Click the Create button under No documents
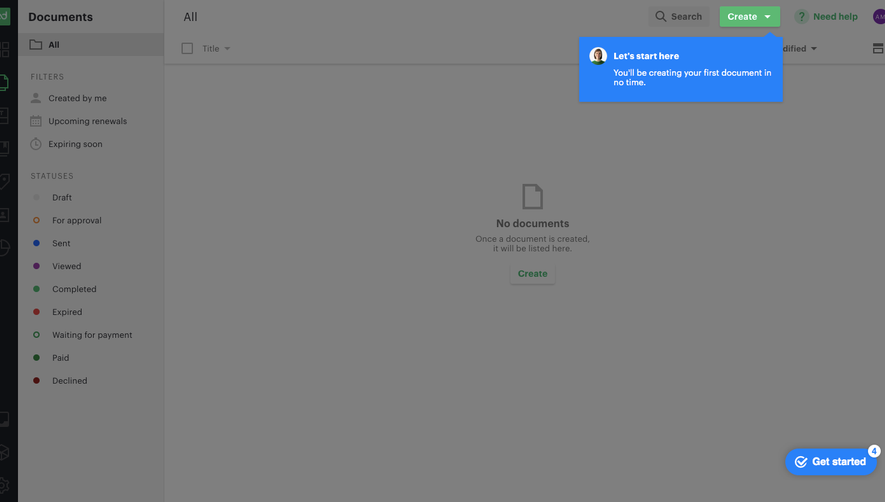 (x=532, y=274)
